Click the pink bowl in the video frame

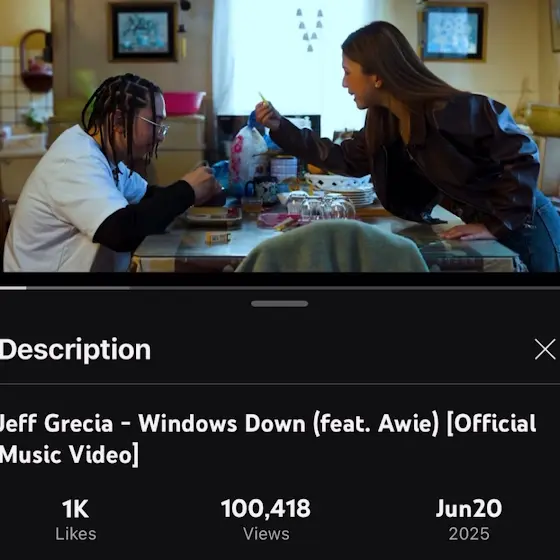(184, 102)
